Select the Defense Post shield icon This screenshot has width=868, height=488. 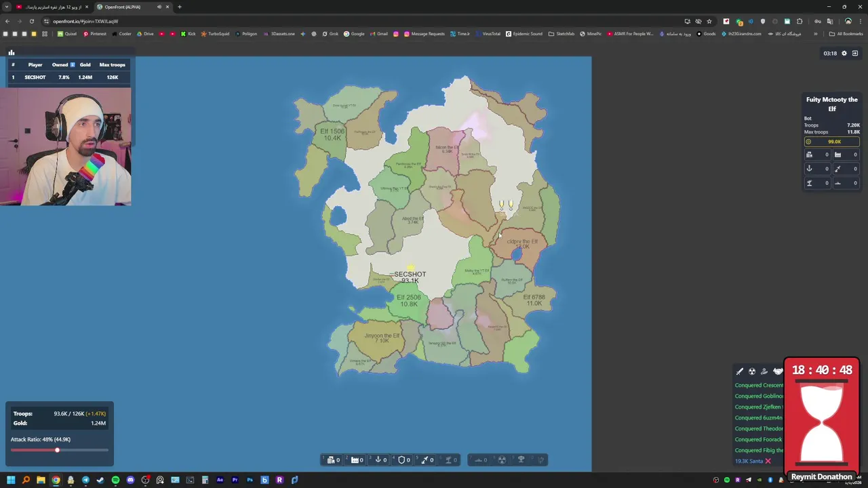click(403, 460)
